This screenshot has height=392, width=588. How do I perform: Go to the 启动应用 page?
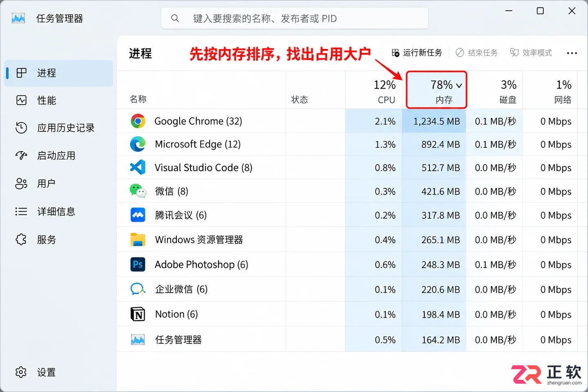click(59, 156)
